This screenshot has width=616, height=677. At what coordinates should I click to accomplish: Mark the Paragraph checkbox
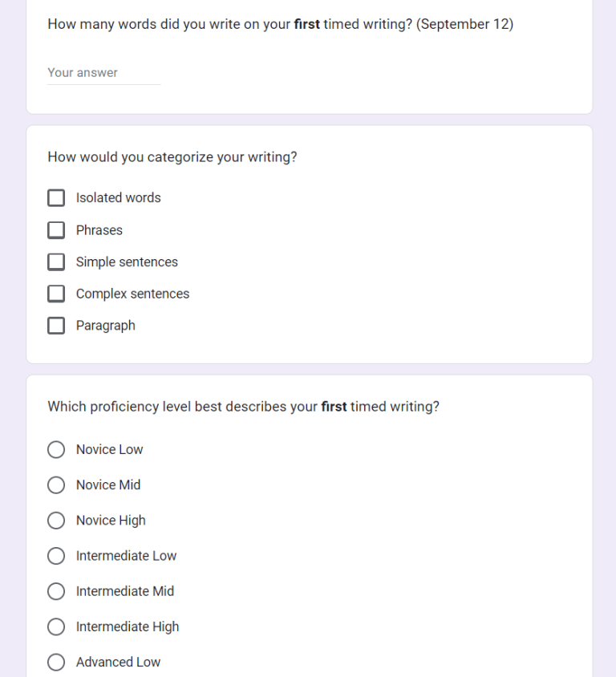tap(56, 326)
